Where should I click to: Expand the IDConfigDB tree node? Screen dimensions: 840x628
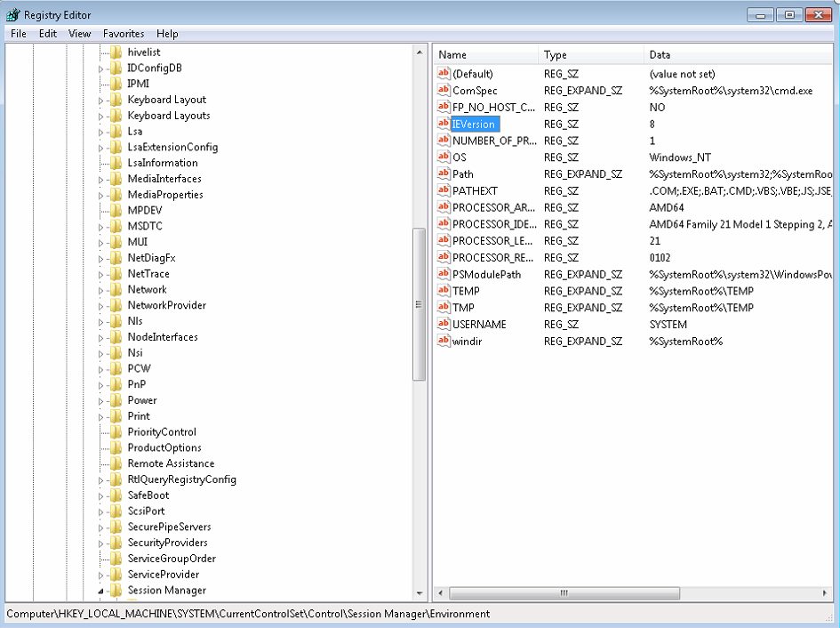pyautogui.click(x=100, y=68)
